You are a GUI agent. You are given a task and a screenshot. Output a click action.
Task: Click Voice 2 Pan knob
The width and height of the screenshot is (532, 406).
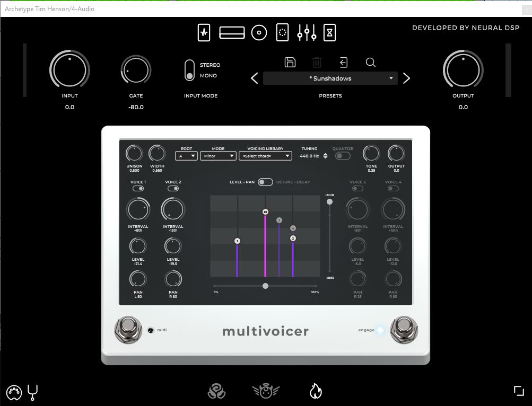pyautogui.click(x=173, y=279)
